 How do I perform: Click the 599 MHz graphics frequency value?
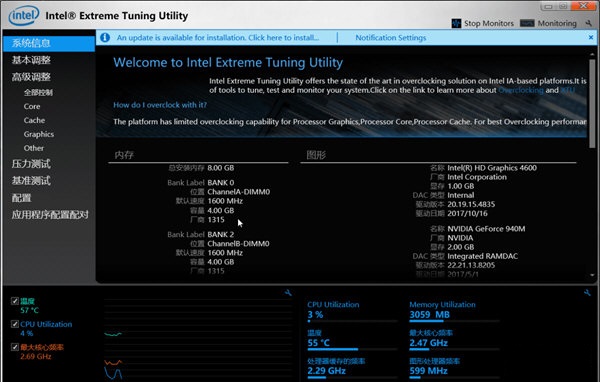tap(428, 371)
